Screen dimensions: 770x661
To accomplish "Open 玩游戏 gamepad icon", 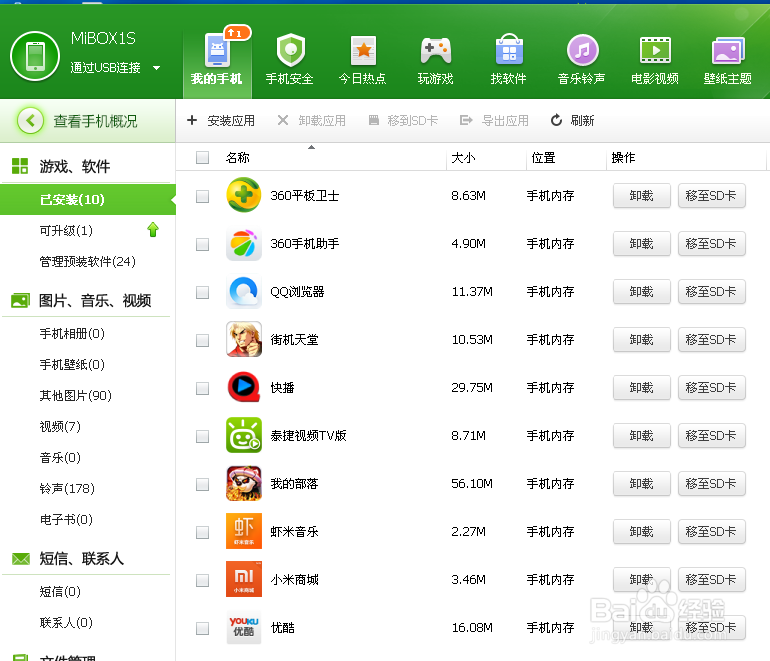I will click(436, 50).
